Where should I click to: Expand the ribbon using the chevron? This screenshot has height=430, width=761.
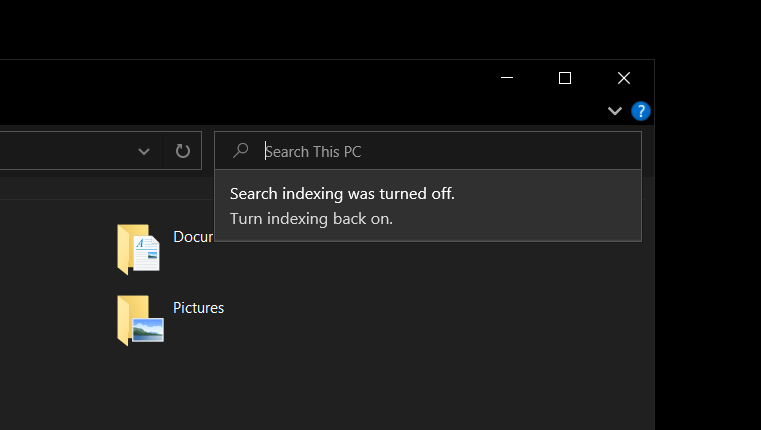click(615, 111)
